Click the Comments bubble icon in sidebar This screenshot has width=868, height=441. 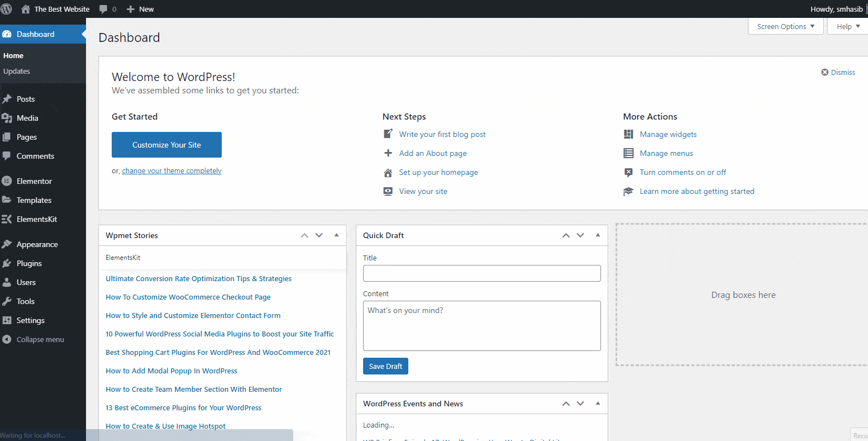pos(7,156)
